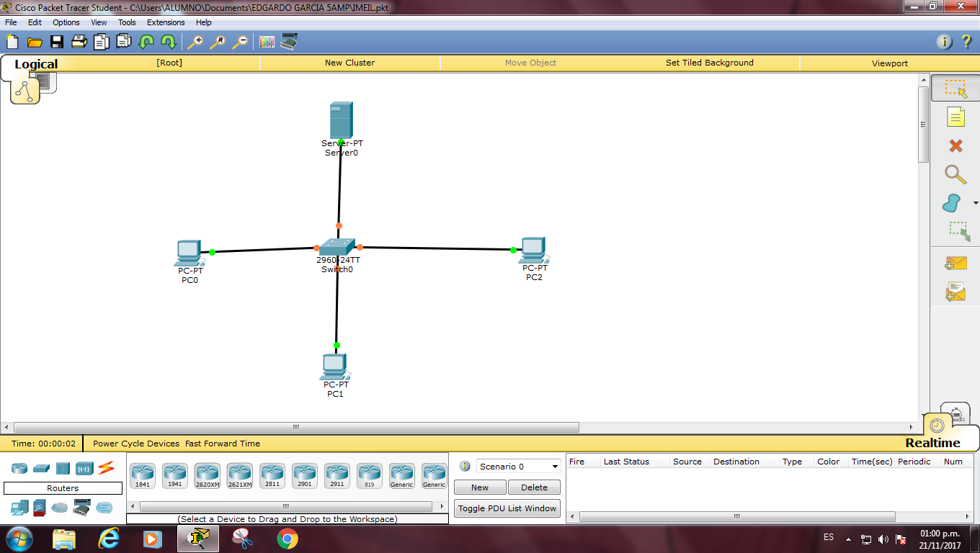Click the New Cluster button

tap(349, 63)
